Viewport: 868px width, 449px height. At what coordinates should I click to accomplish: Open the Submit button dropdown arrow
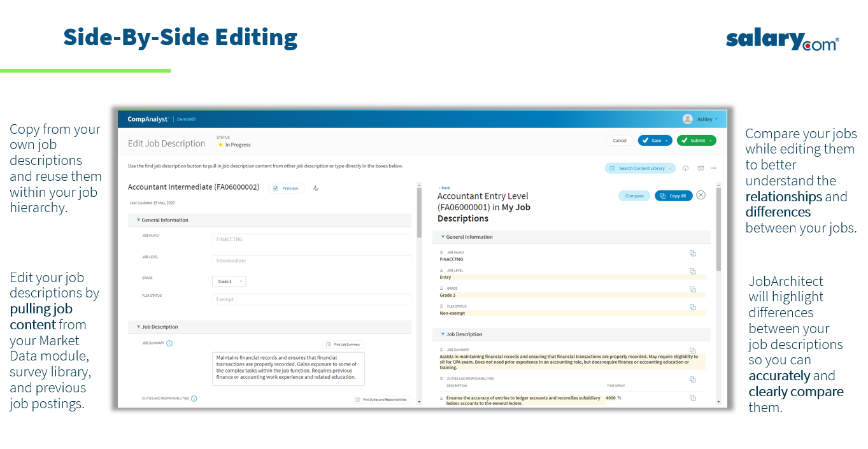[709, 141]
